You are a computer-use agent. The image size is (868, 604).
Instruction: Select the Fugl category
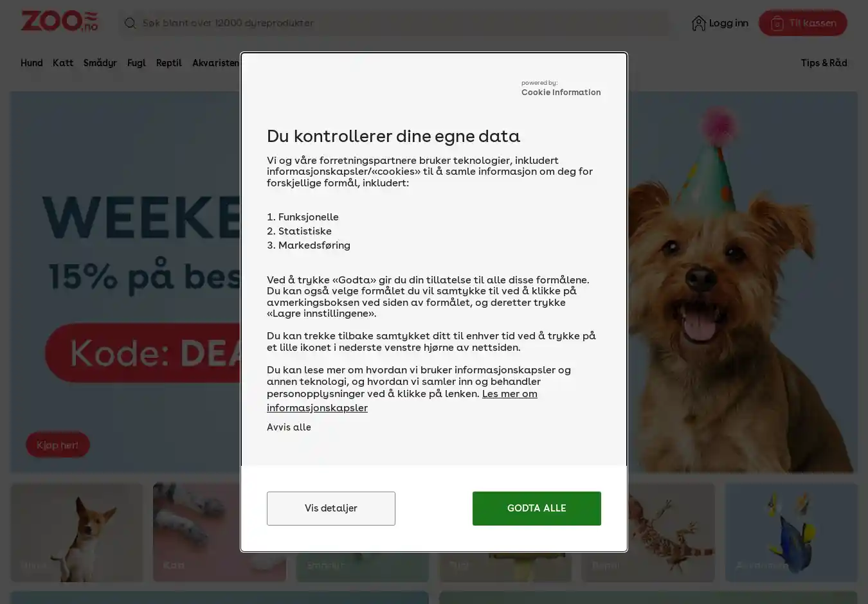pos(136,63)
